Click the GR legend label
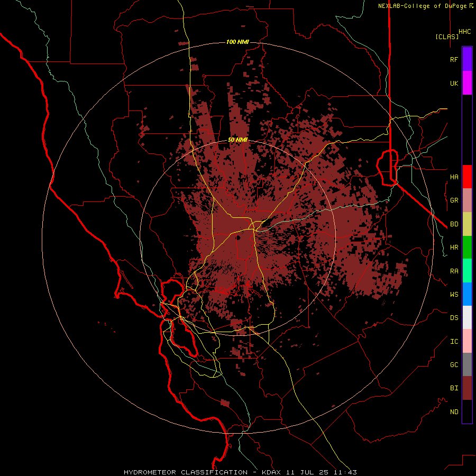Screen dimensions: 476x476 click(454, 200)
